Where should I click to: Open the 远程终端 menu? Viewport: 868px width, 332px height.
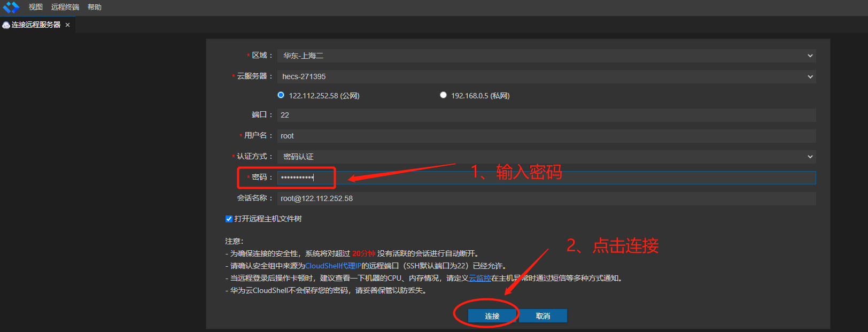[65, 7]
